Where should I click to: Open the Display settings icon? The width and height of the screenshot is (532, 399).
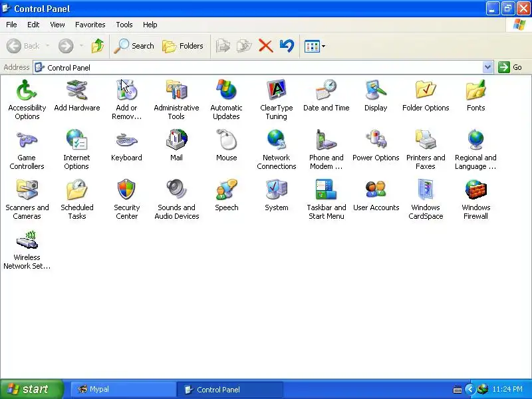(376, 90)
